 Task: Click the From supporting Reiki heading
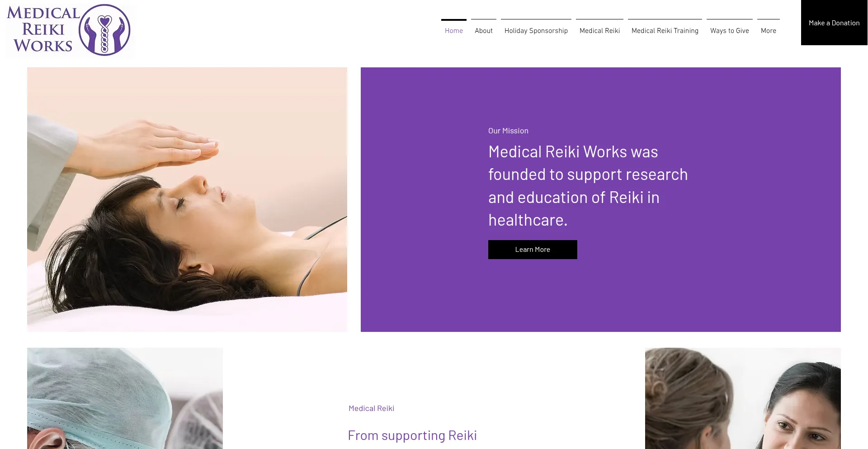point(412,435)
